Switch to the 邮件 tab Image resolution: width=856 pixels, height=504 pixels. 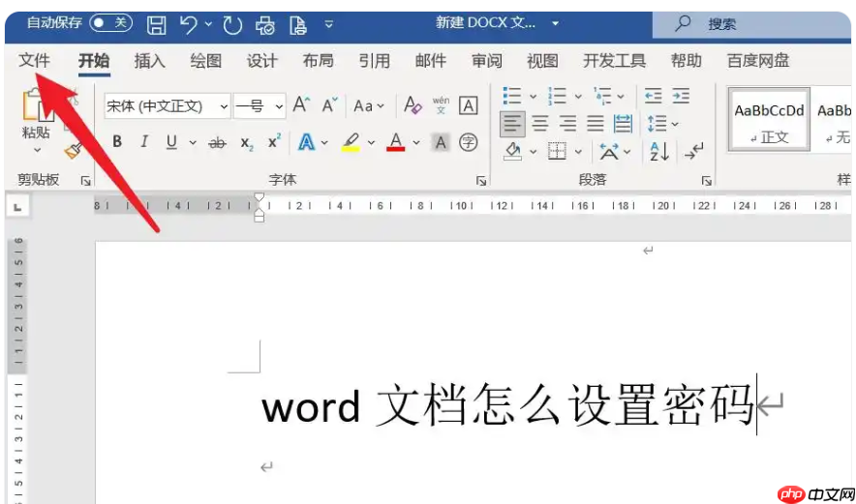pyautogui.click(x=431, y=61)
